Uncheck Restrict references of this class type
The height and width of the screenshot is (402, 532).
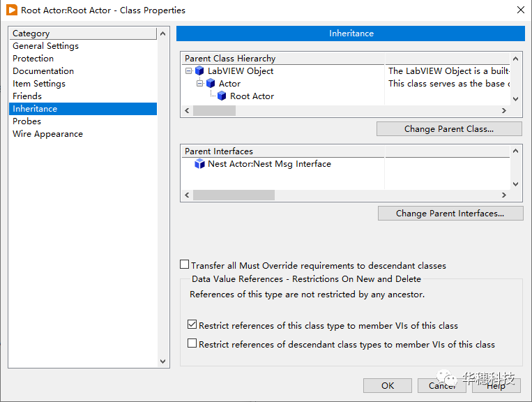pyautogui.click(x=192, y=325)
